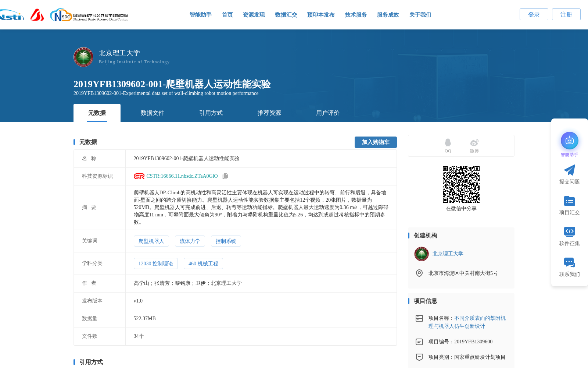
Task: Click the authors text 高学山；张清芳
Action: 188,283
